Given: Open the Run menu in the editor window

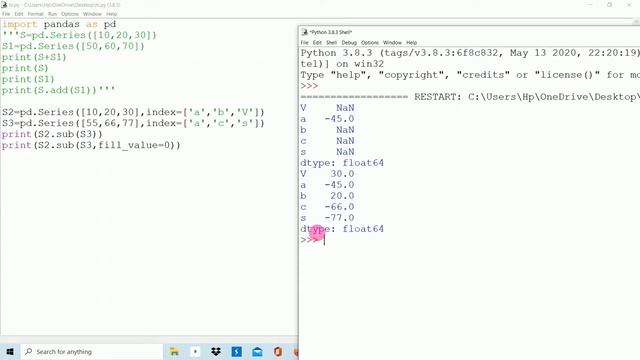Looking at the screenshot, I should point(52,14).
